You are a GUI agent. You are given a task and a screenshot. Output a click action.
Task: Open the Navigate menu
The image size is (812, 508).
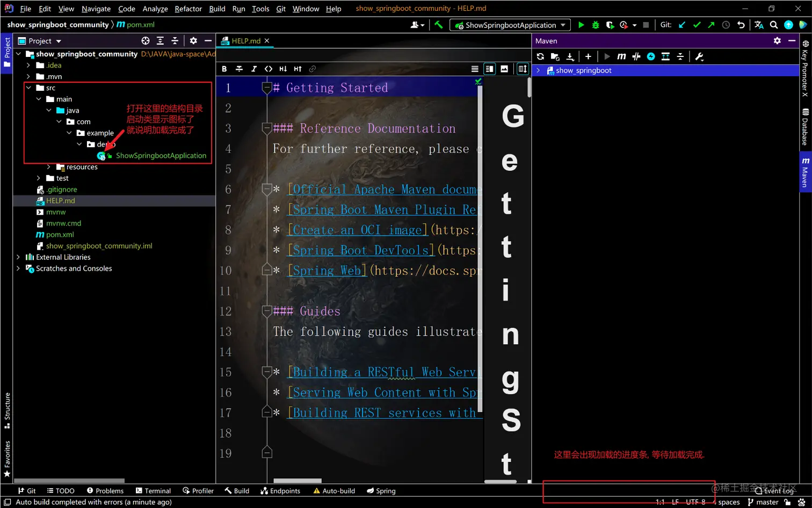96,9
